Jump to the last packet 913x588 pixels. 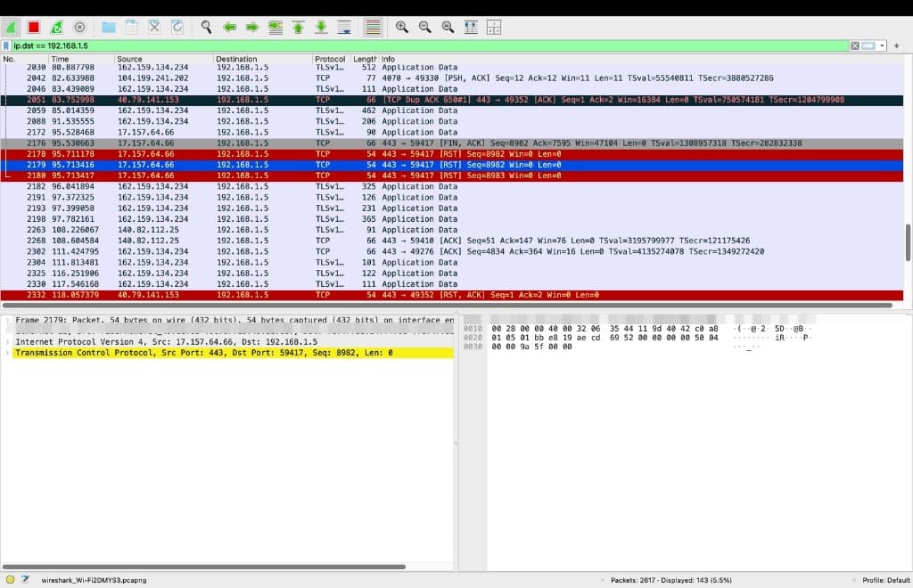pos(321,27)
